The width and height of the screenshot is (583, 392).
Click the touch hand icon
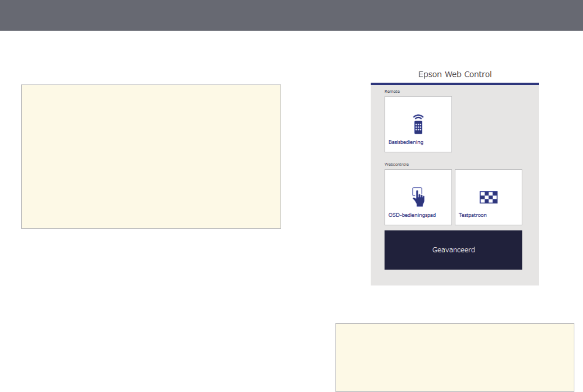coord(418,197)
